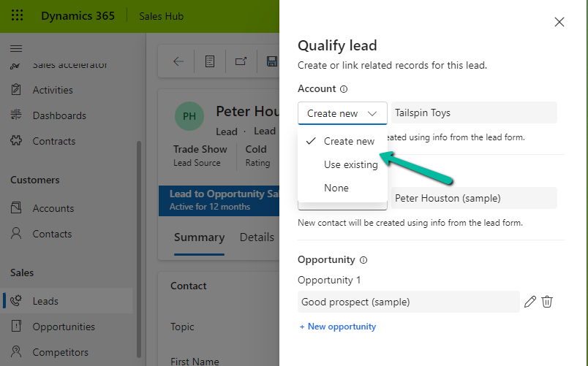Click the Sales Hub app name
Screen dimensions: 588x366
161,16
